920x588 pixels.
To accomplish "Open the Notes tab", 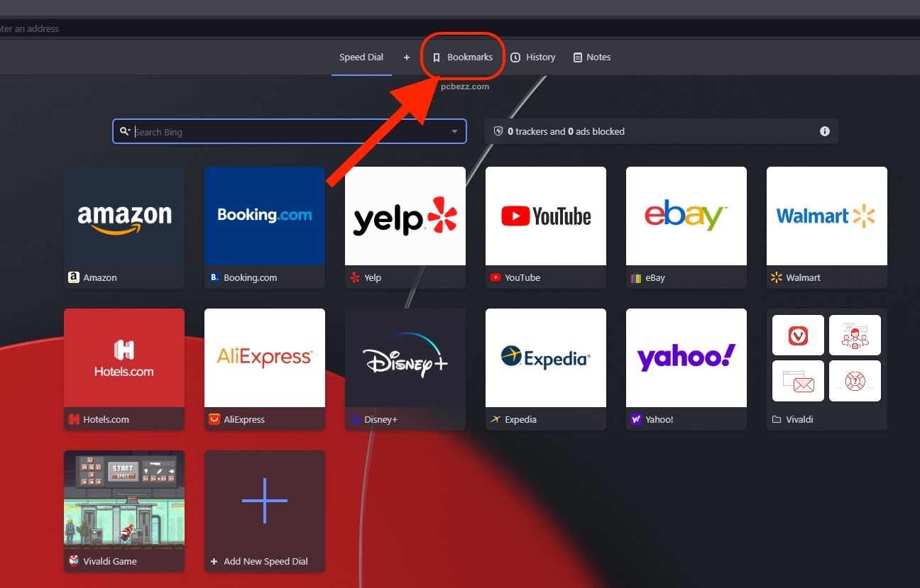I will coord(592,57).
